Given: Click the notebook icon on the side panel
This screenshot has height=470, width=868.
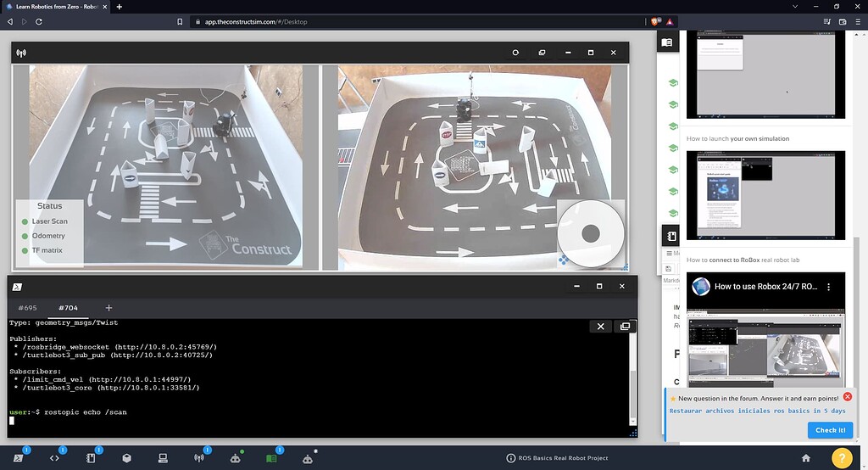Looking at the screenshot, I should 671,236.
